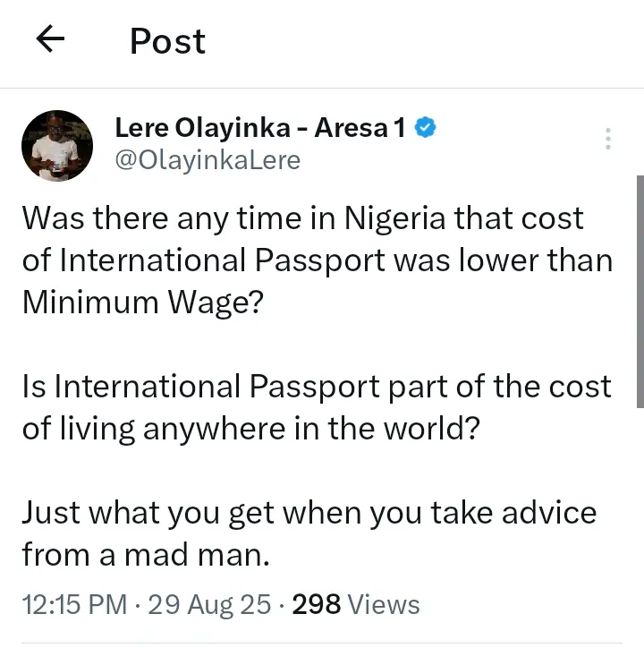This screenshot has height=648, width=644.
Task: Click the blue verified badge
Action: coord(425,127)
